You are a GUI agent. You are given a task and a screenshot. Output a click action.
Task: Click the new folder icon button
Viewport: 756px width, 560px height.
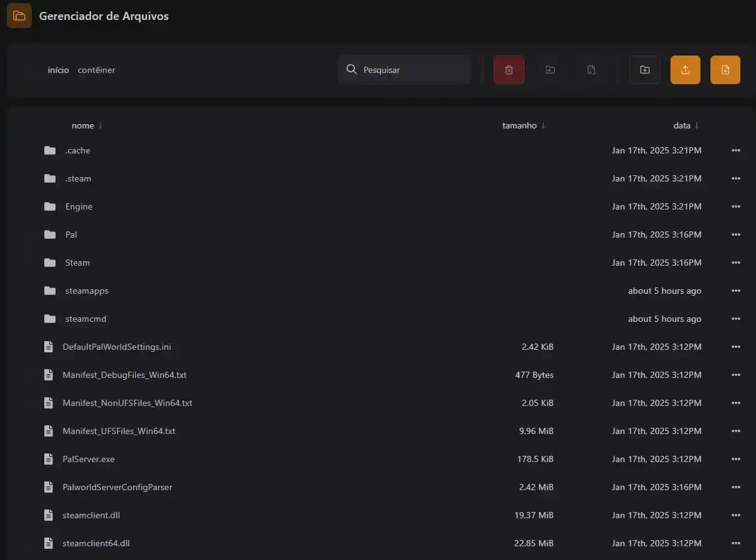[x=644, y=70]
